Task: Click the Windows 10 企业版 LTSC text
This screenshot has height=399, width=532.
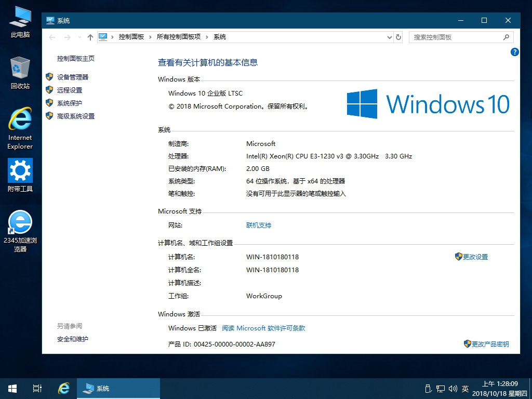Action: pos(206,94)
